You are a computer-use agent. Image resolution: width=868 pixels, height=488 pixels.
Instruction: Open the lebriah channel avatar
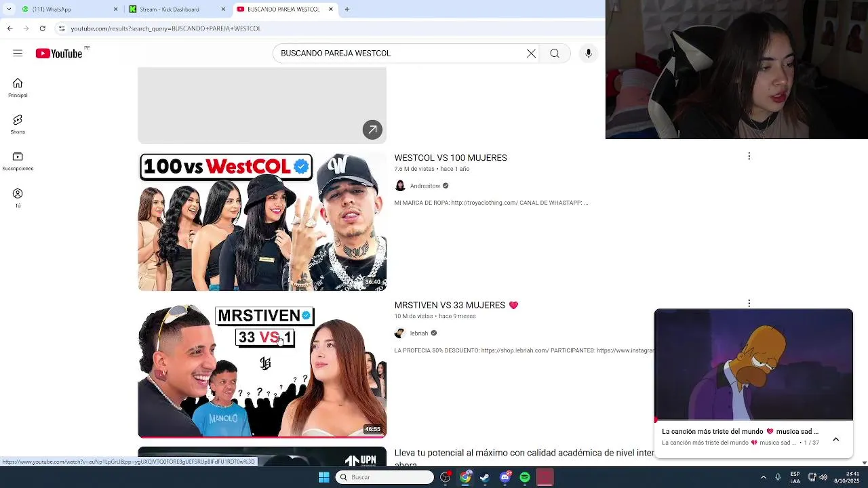(400, 333)
